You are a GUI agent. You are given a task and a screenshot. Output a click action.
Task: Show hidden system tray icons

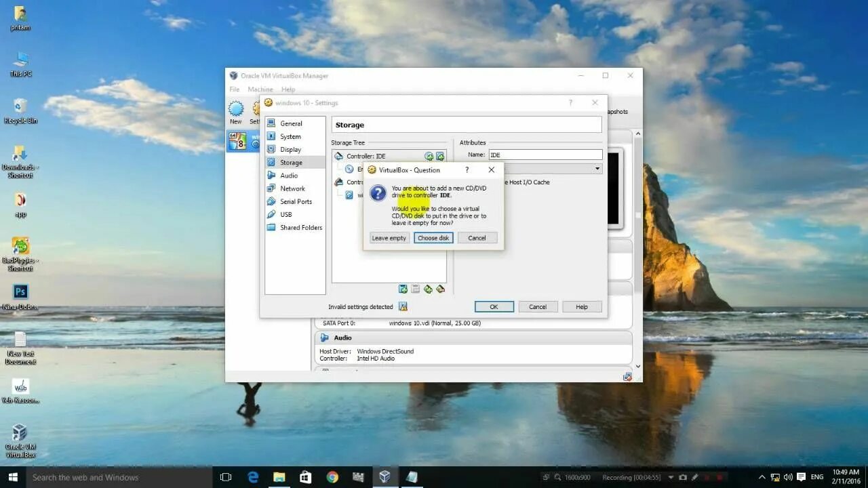click(x=762, y=477)
